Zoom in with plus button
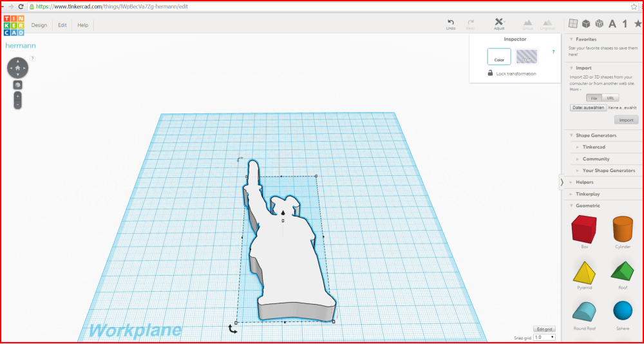This screenshot has width=644, height=344. click(17, 96)
